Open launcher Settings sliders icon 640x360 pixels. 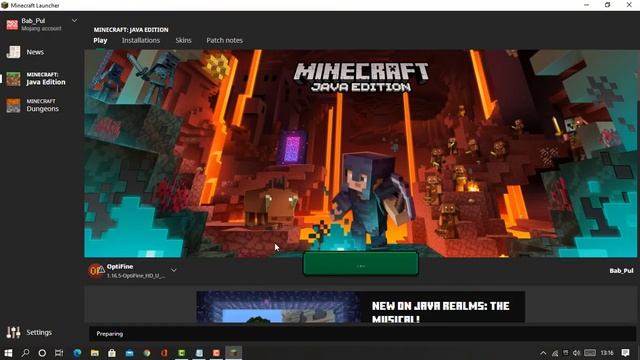click(x=13, y=332)
